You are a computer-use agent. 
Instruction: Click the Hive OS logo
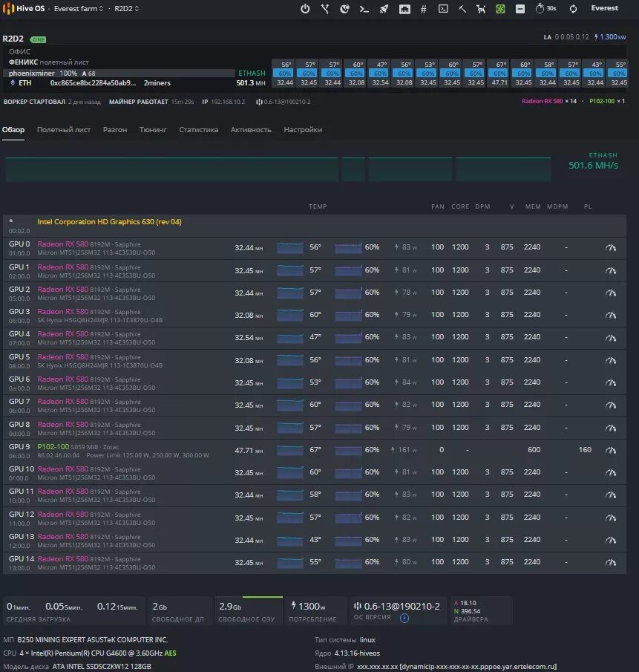(x=24, y=8)
